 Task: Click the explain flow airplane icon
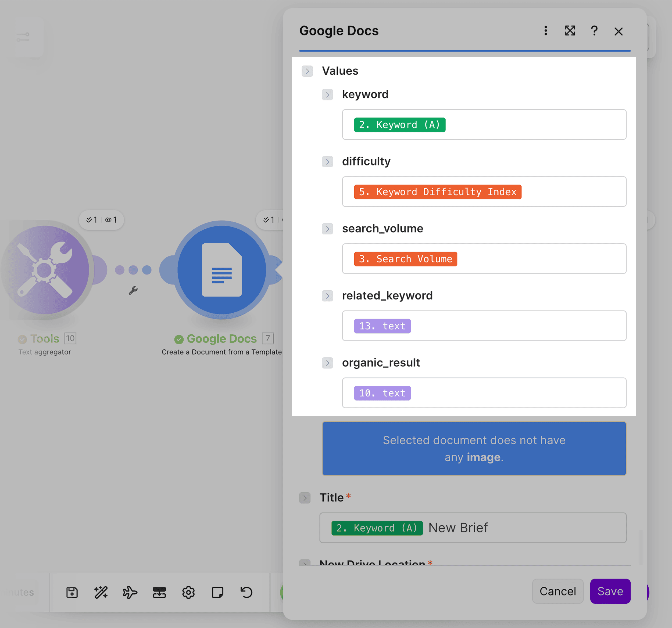(x=130, y=592)
